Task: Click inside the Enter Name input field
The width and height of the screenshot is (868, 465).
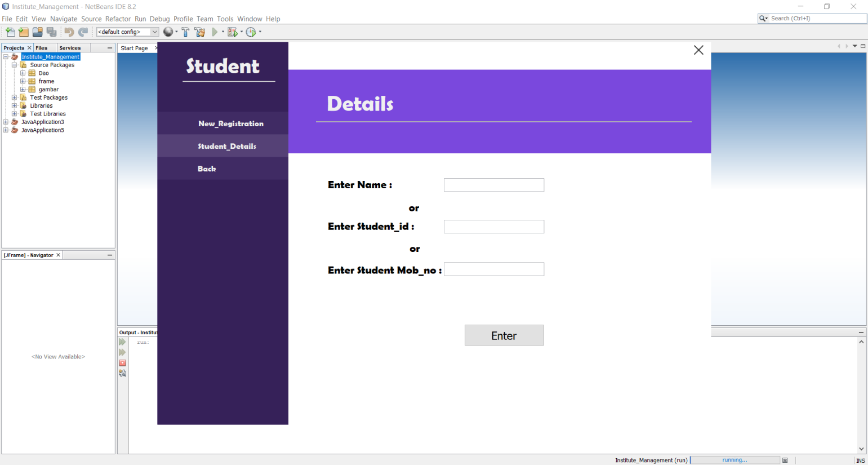Action: tap(493, 184)
